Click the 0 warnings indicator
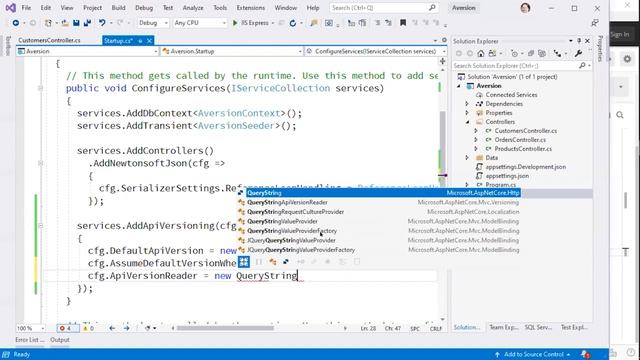This screenshot has width=640, height=360. pyautogui.click(x=88, y=328)
